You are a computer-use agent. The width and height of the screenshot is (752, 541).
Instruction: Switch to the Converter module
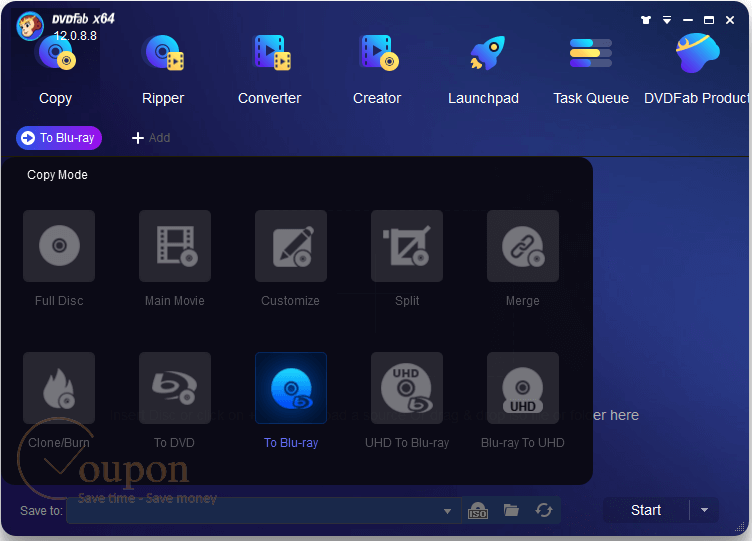click(270, 71)
